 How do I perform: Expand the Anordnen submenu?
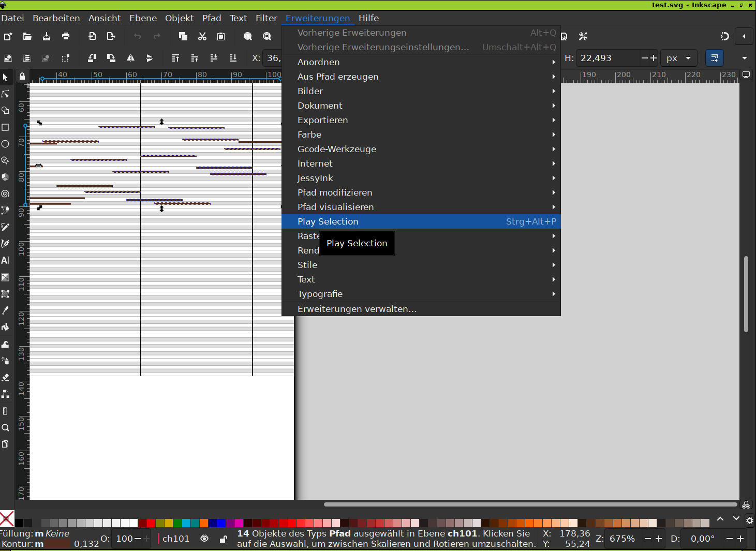coord(421,62)
